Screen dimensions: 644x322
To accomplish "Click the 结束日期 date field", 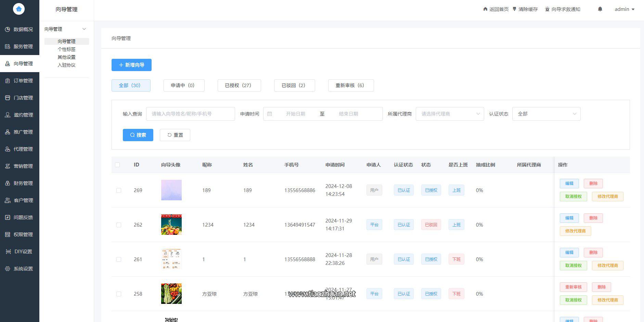I will click(348, 114).
